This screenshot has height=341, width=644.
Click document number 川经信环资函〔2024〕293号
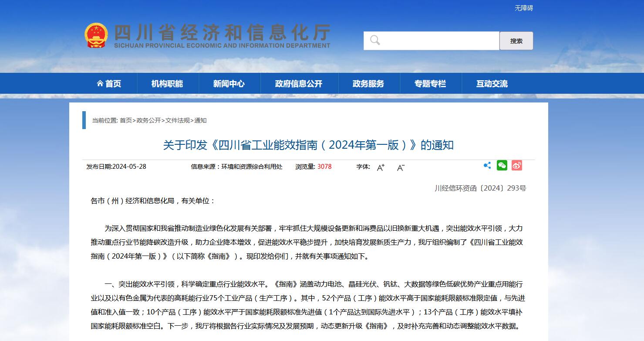click(x=480, y=188)
